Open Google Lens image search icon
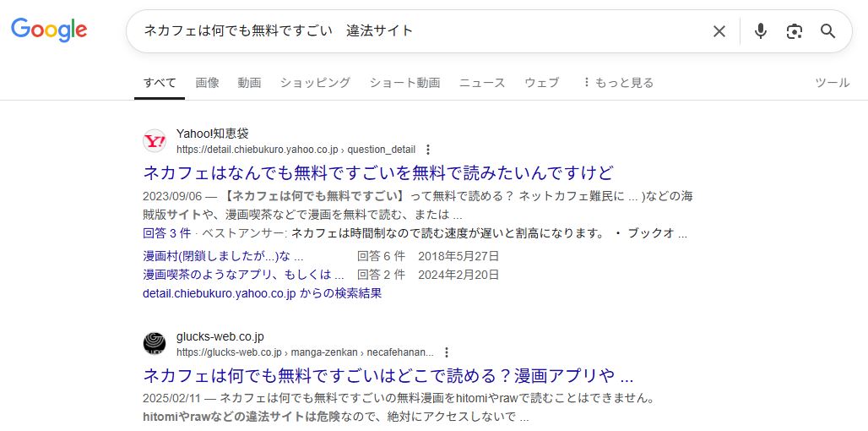Viewport: 868px width, 431px height. pyautogui.click(x=795, y=31)
